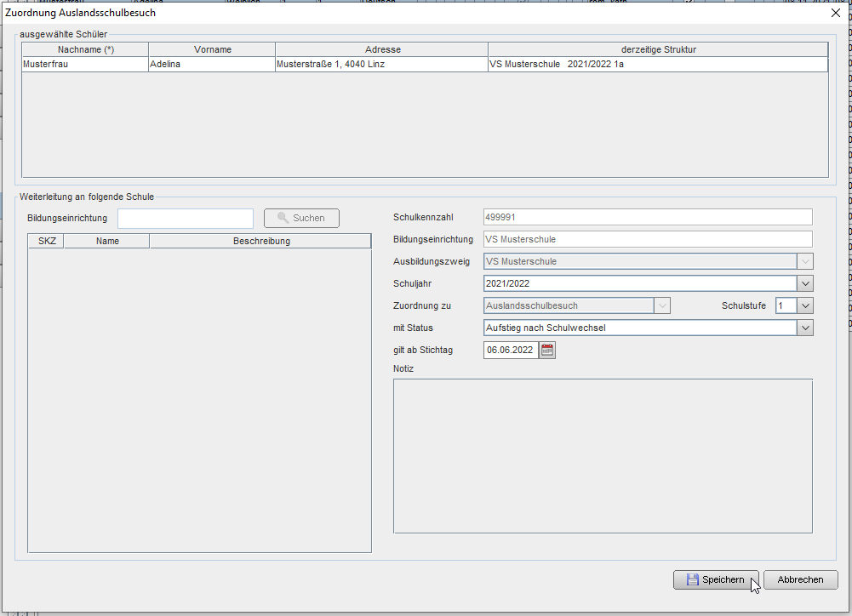The height and width of the screenshot is (616, 852).
Task: Sort by Vorname column header
Action: [x=212, y=49]
